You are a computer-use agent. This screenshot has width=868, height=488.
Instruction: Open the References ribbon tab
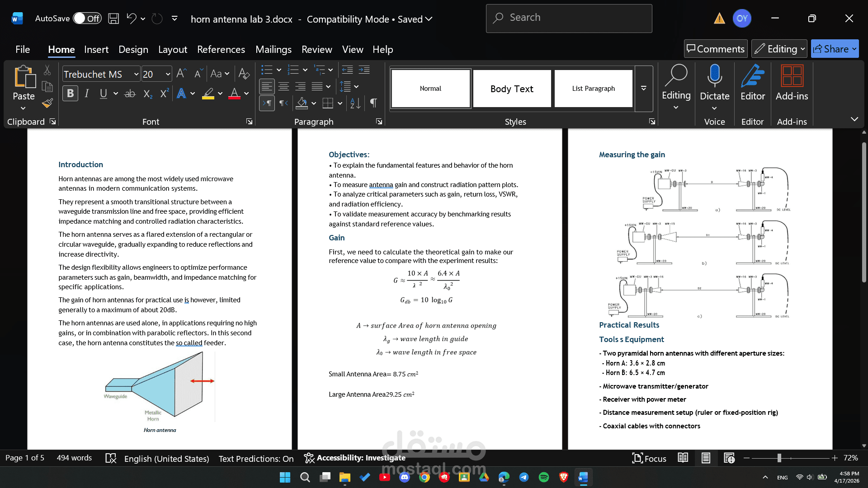221,49
